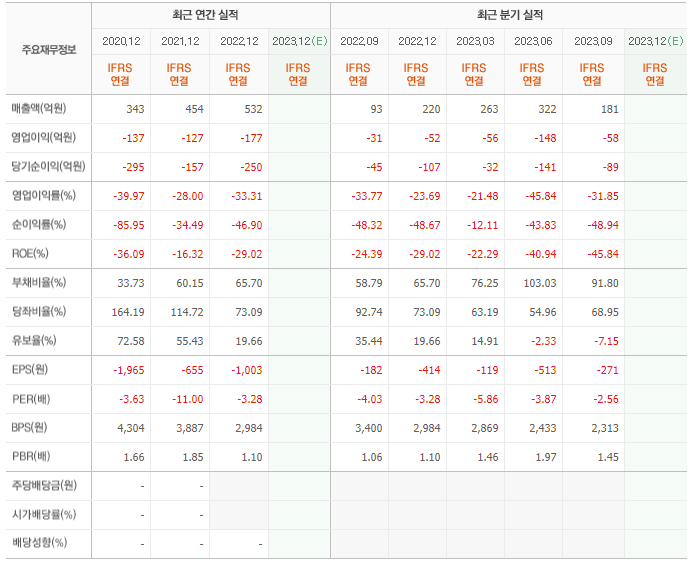Click the operating margin value -39.97
Viewport: 693px width, 562px height.
[129, 196]
